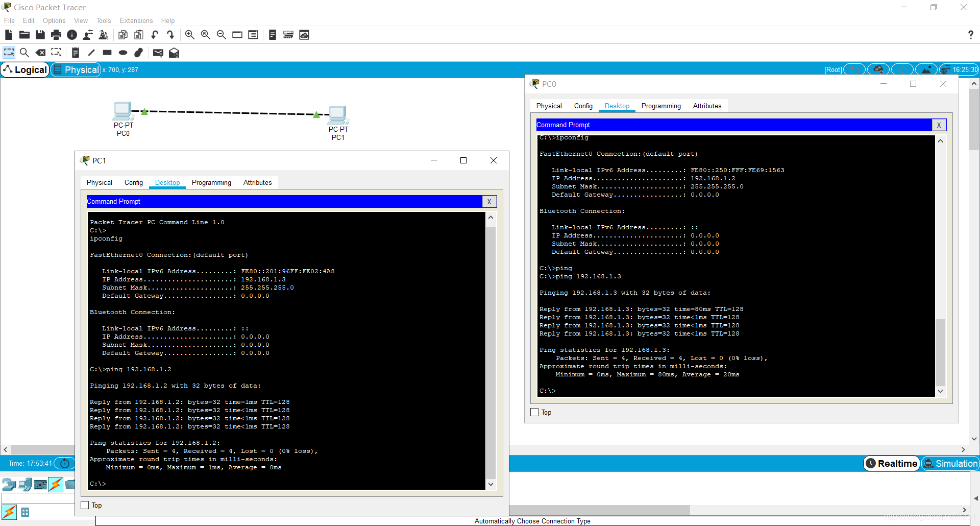Click the Undo arrow icon
This screenshot has height=526, width=980.
coord(155,35)
